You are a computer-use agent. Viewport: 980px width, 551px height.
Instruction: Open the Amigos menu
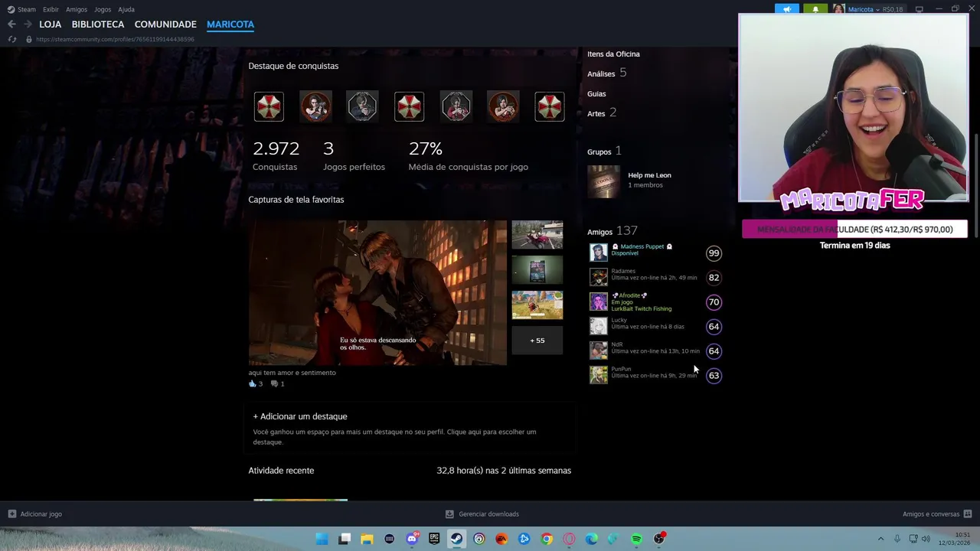pyautogui.click(x=77, y=9)
